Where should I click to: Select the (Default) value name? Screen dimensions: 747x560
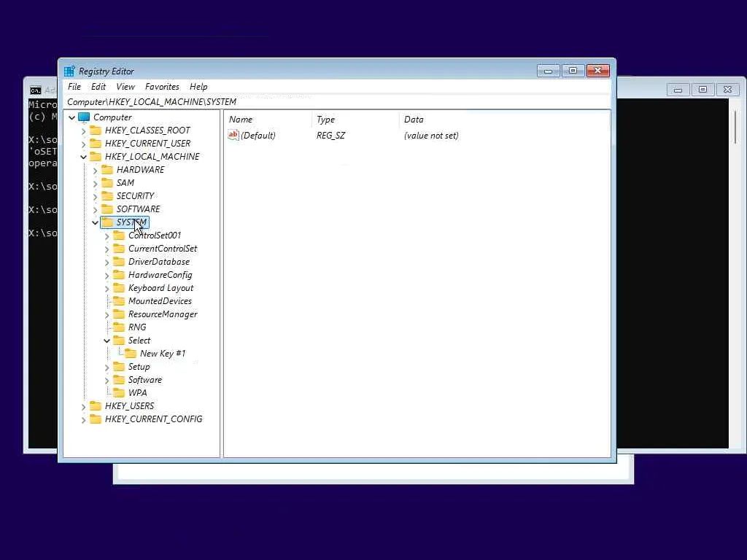pos(258,136)
